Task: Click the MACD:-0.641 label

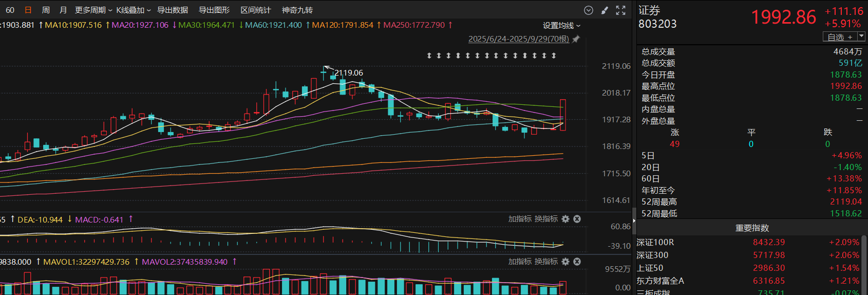Action: 99,220
